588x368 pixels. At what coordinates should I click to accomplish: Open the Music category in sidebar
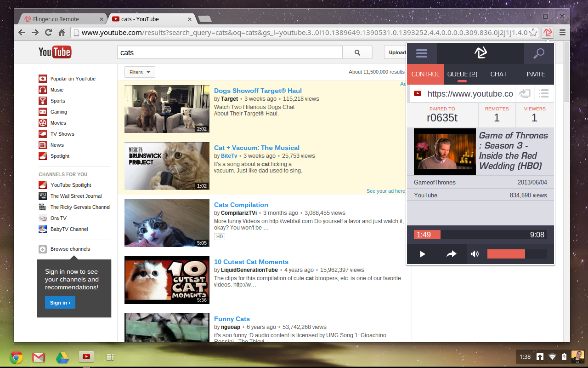51,90
